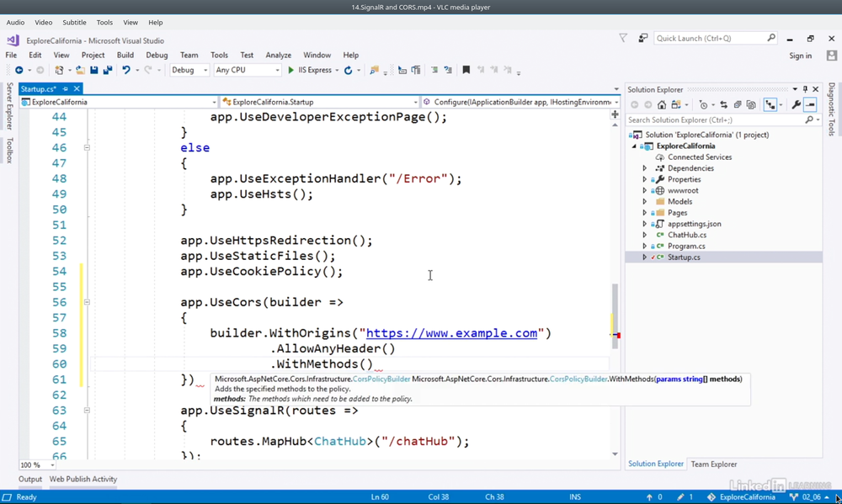Click the Refresh browser icon in toolbar
This screenshot has width=842, height=504.
pyautogui.click(x=348, y=70)
